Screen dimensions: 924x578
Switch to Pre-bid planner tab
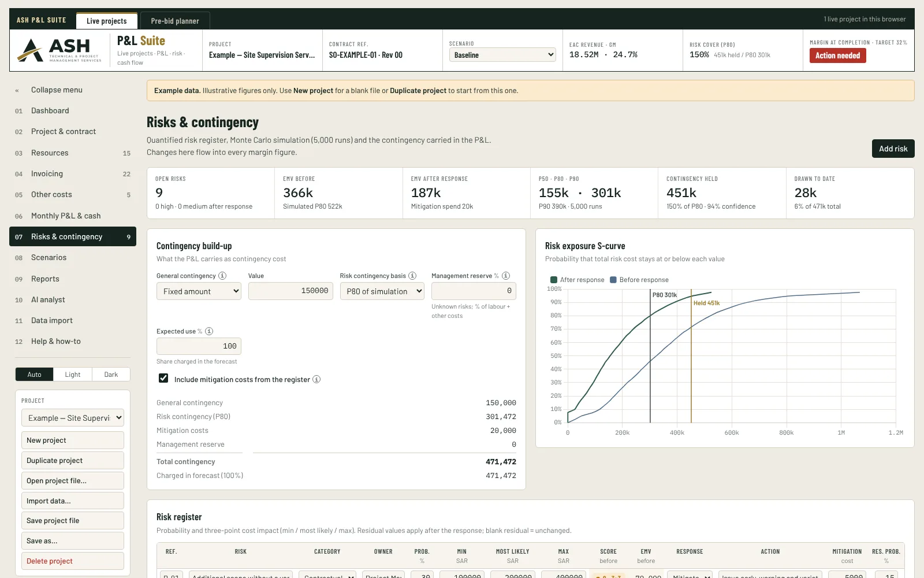175,21
